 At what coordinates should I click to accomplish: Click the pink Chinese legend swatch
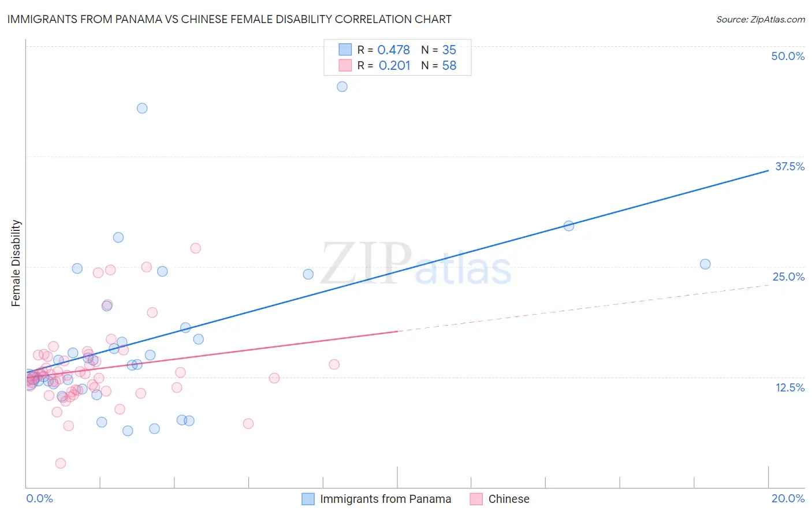pyautogui.click(x=476, y=499)
